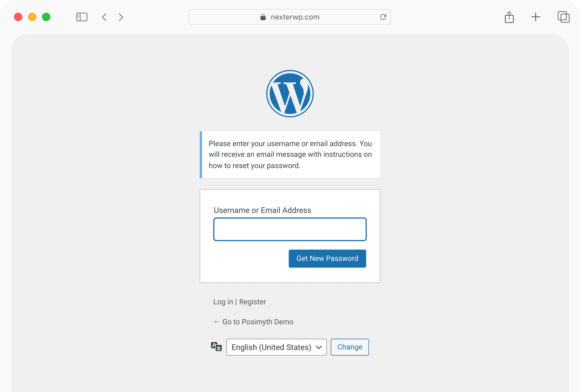Click the Change button next to language selector
Image resolution: width=580 pixels, height=392 pixels.
(350, 347)
